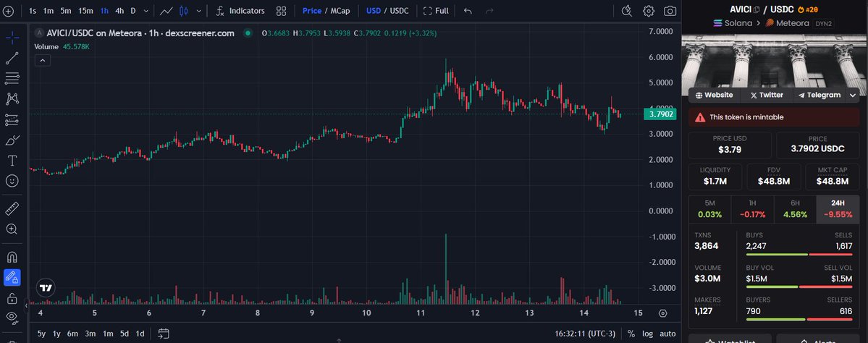Open quick search lightning icon

tap(627, 11)
